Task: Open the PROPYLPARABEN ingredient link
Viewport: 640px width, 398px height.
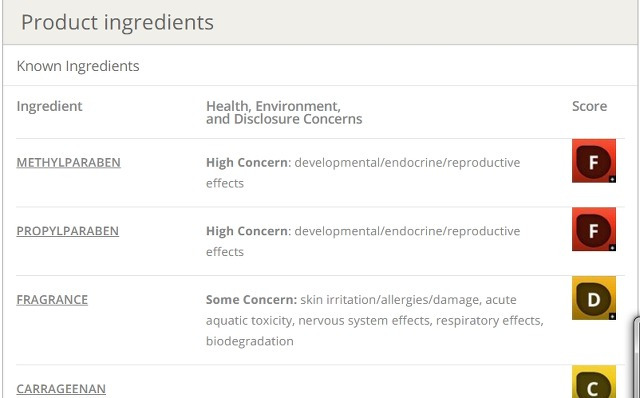Action: (x=67, y=231)
